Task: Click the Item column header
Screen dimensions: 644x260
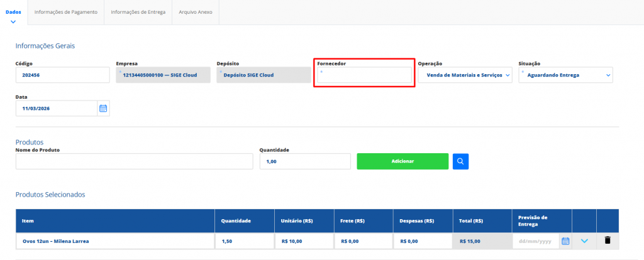Action: click(x=115, y=220)
